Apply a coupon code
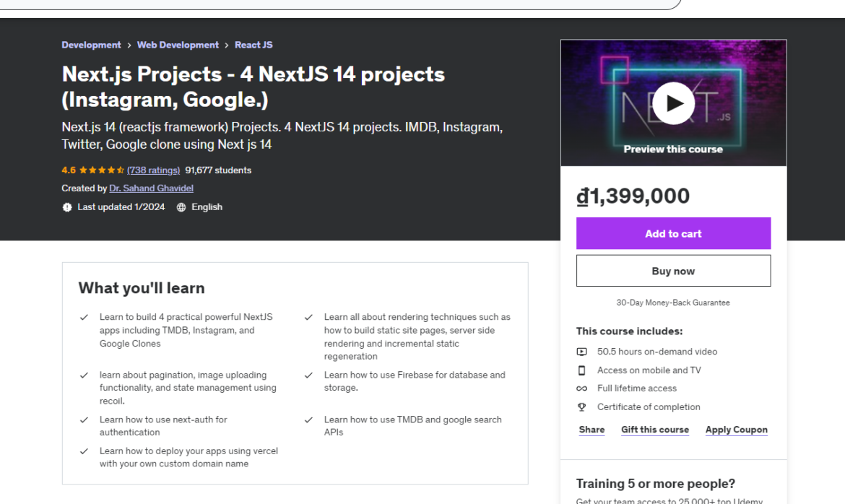This screenshot has width=845, height=504. coord(736,429)
